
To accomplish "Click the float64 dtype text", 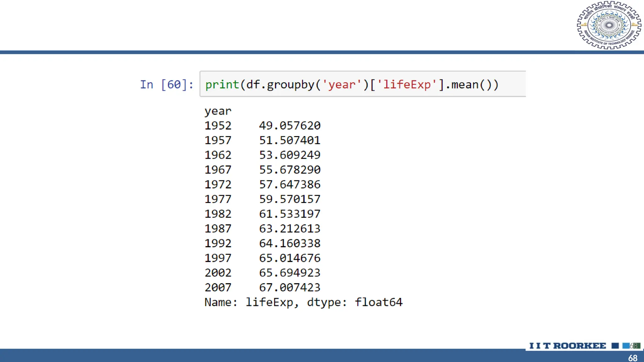I will pyautogui.click(x=379, y=302).
